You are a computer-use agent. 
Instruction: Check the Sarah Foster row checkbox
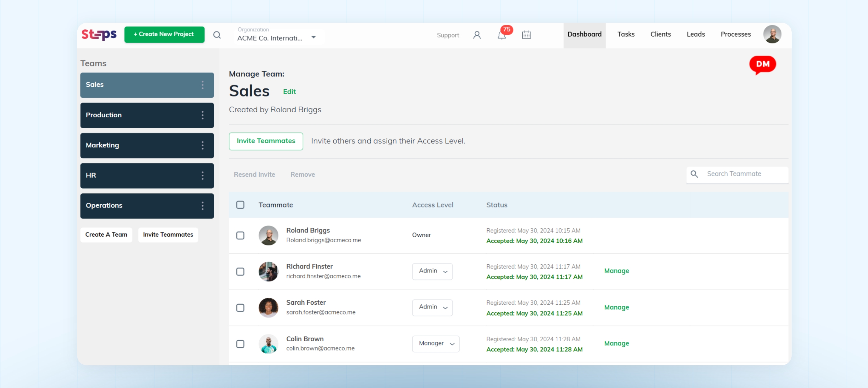pos(240,308)
